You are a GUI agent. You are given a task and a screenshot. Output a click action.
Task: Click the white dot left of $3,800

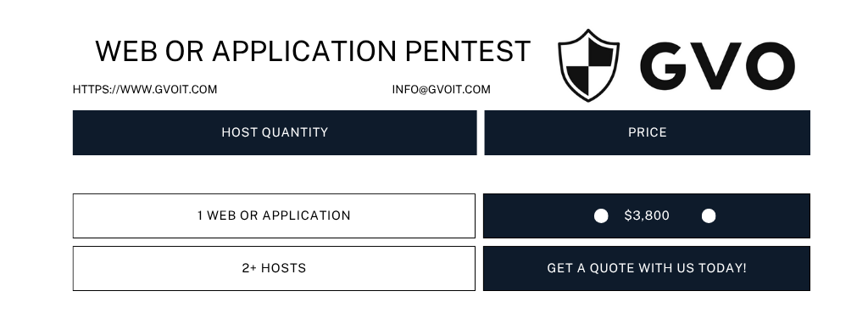[x=601, y=216]
